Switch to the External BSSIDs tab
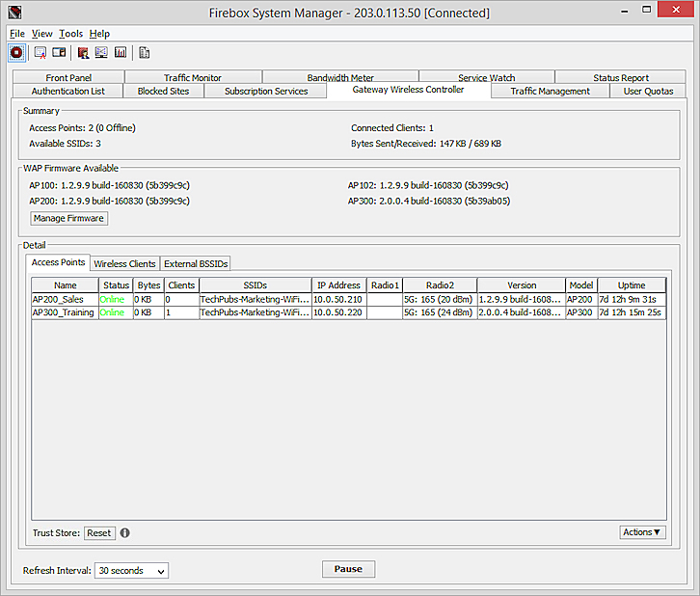This screenshot has width=700, height=596. pos(196,263)
